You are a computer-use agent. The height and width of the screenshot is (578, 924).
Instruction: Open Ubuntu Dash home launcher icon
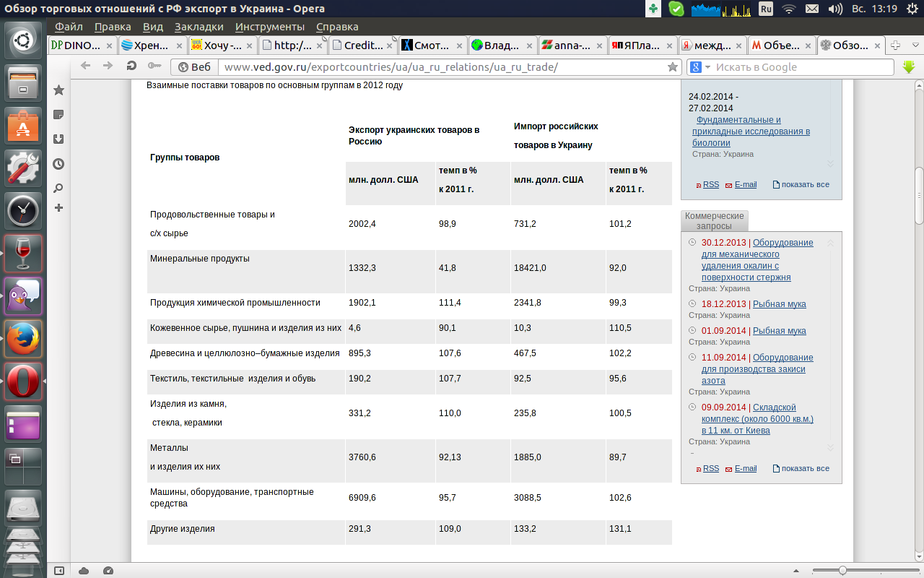pos(24,41)
